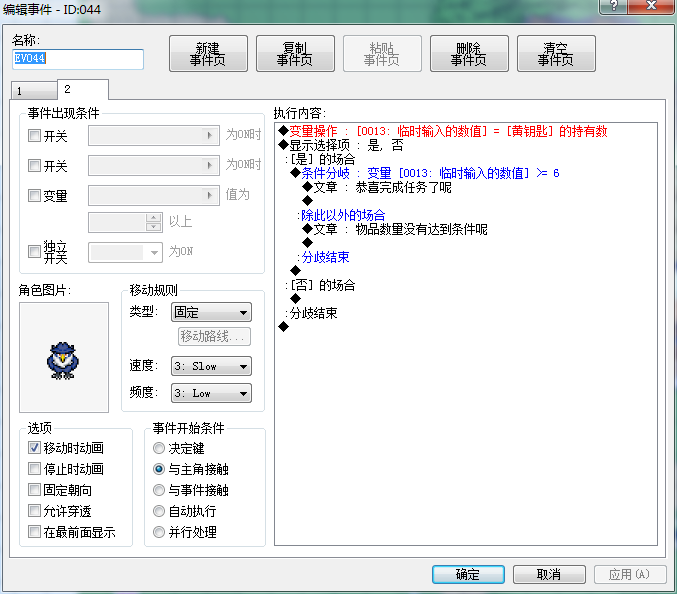Enable the first 开关 condition checkbox

(x=34, y=136)
